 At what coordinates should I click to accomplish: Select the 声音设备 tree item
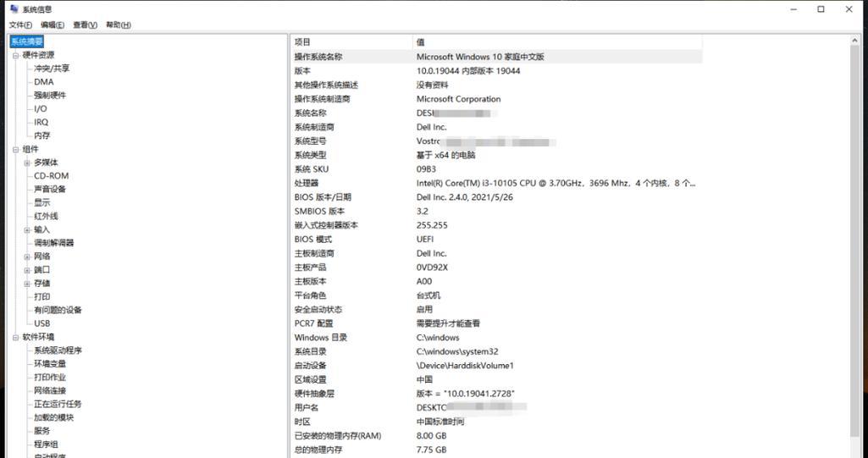point(50,189)
